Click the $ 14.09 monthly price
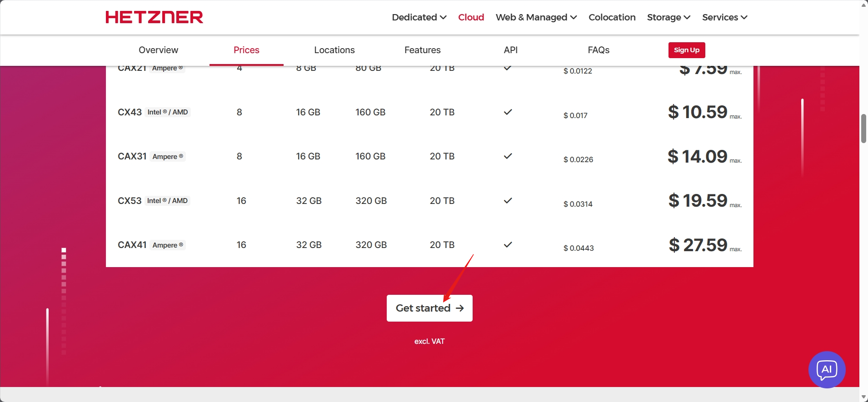This screenshot has height=402, width=868. pos(698,156)
